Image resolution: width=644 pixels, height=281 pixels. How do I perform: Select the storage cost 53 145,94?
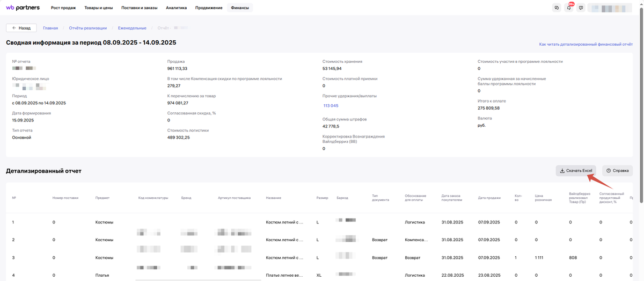(x=332, y=69)
